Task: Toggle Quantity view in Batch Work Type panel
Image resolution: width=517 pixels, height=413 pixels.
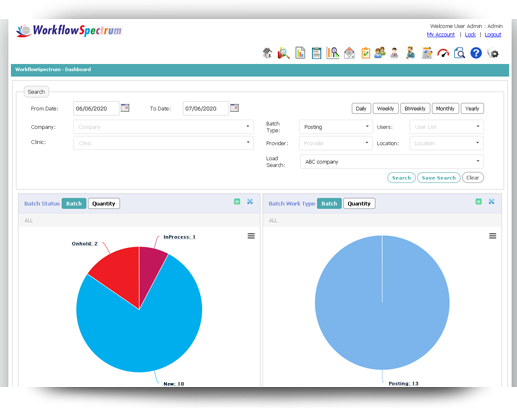Action: click(359, 204)
